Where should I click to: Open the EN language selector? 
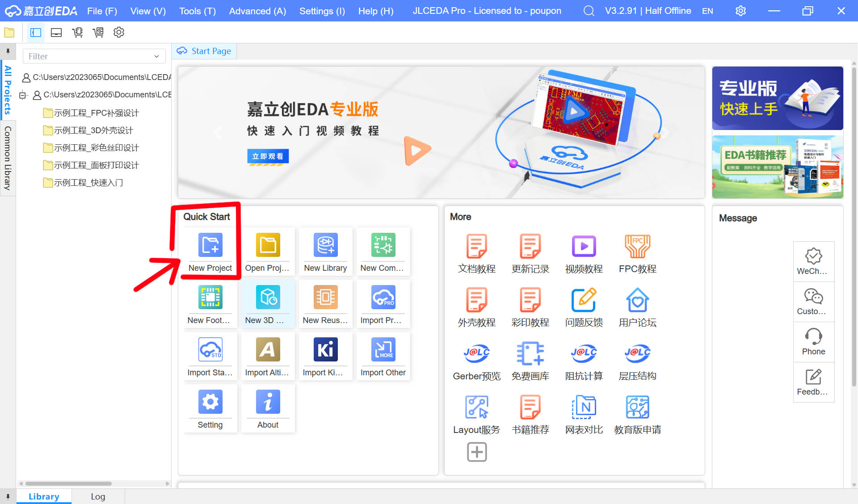(707, 11)
